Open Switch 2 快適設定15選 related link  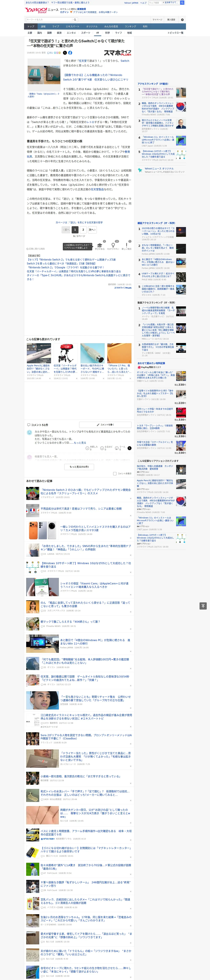point(61,263)
